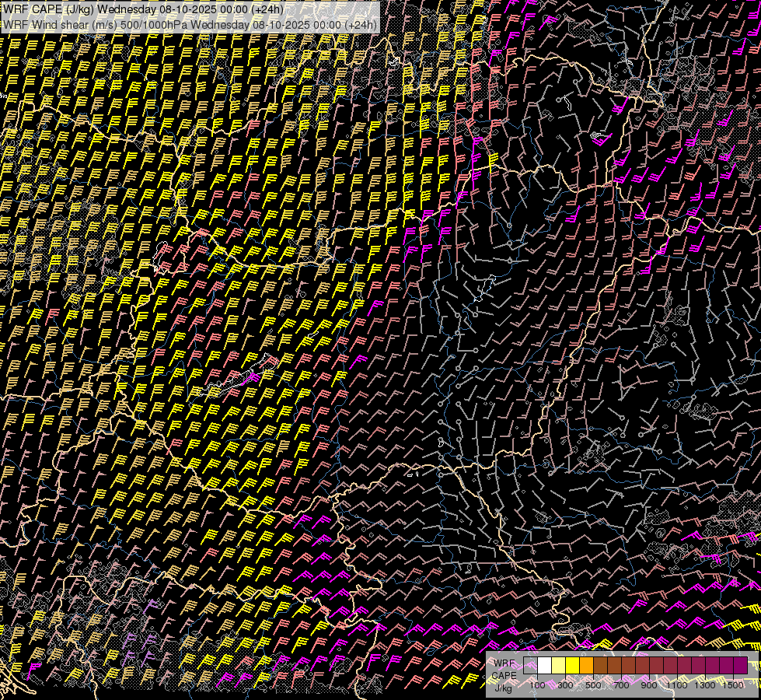Image resolution: width=761 pixels, height=700 pixels.
Task: Click the WRF CAPE (J/kg) title line
Action: (x=143, y=9)
